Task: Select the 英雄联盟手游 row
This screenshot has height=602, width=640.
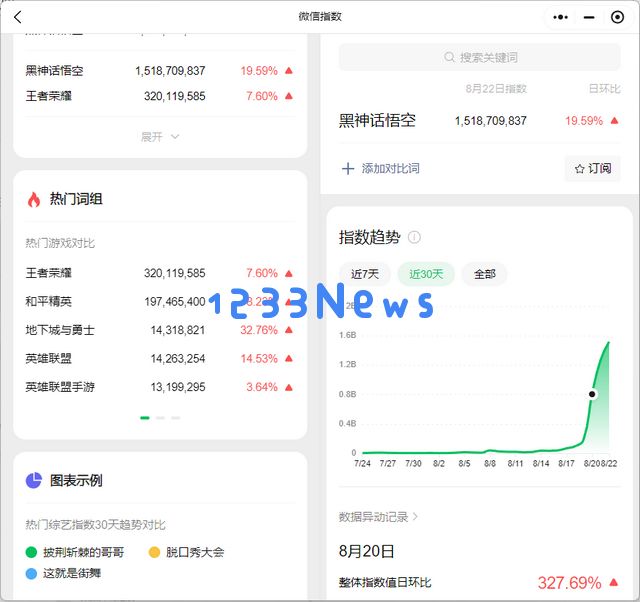Action: point(159,387)
